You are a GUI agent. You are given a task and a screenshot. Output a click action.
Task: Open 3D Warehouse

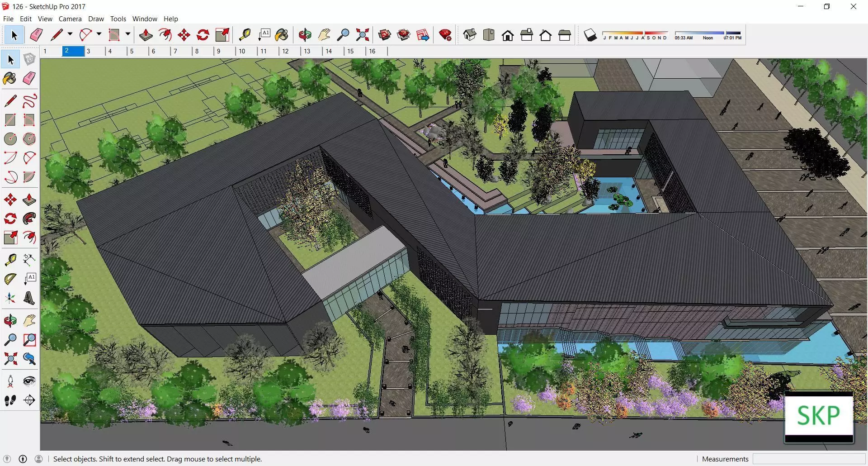[x=385, y=35]
